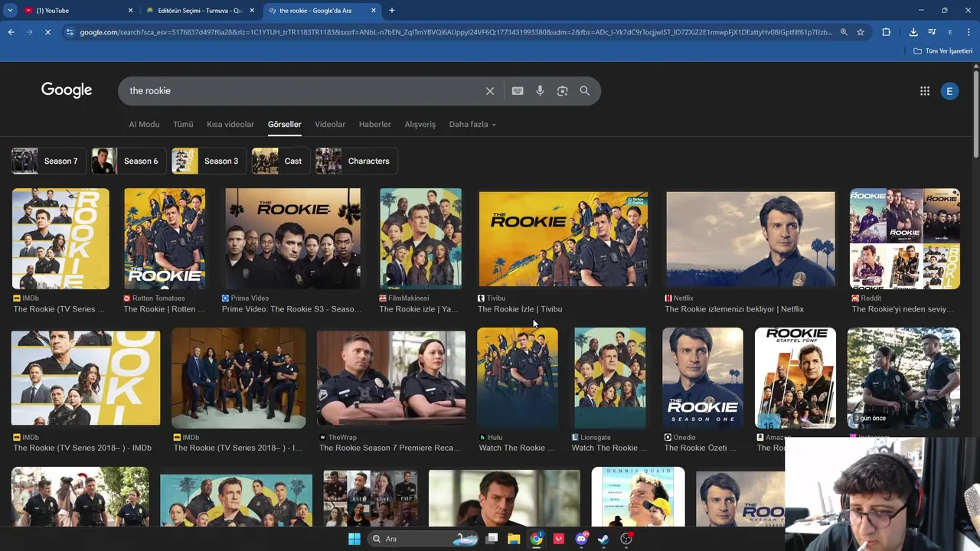Open 'The Rookie (TV Series 2018– ) - IMDb' link
Image resolution: width=980 pixels, height=551 pixels.
point(82,448)
